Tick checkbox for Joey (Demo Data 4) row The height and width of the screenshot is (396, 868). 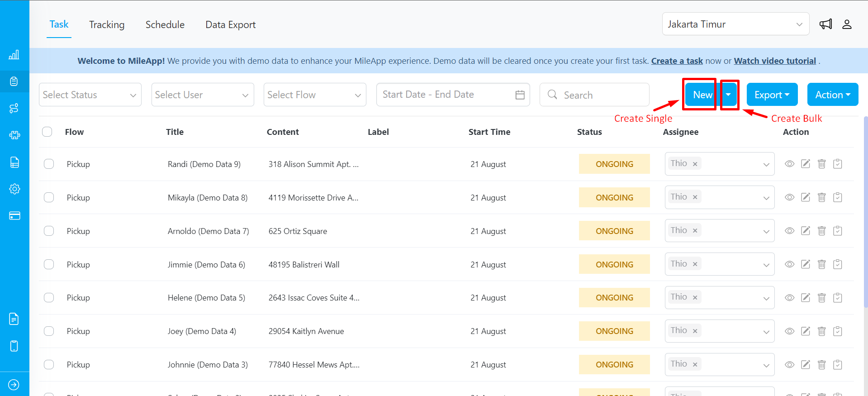pyautogui.click(x=49, y=331)
